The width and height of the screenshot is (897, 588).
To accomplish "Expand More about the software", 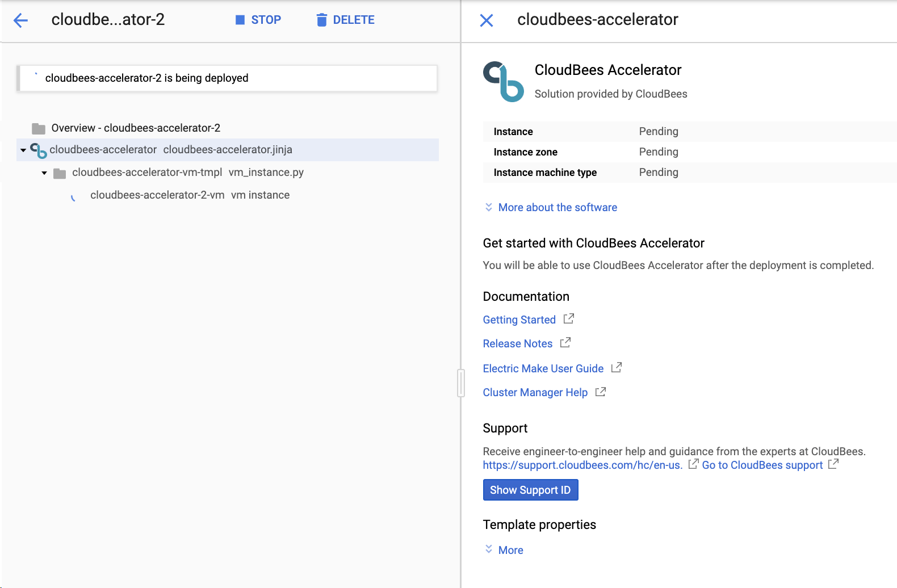I will (x=551, y=207).
